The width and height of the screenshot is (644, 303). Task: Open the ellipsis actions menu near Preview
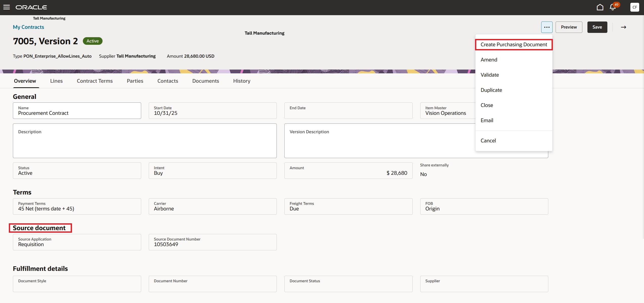(x=546, y=27)
